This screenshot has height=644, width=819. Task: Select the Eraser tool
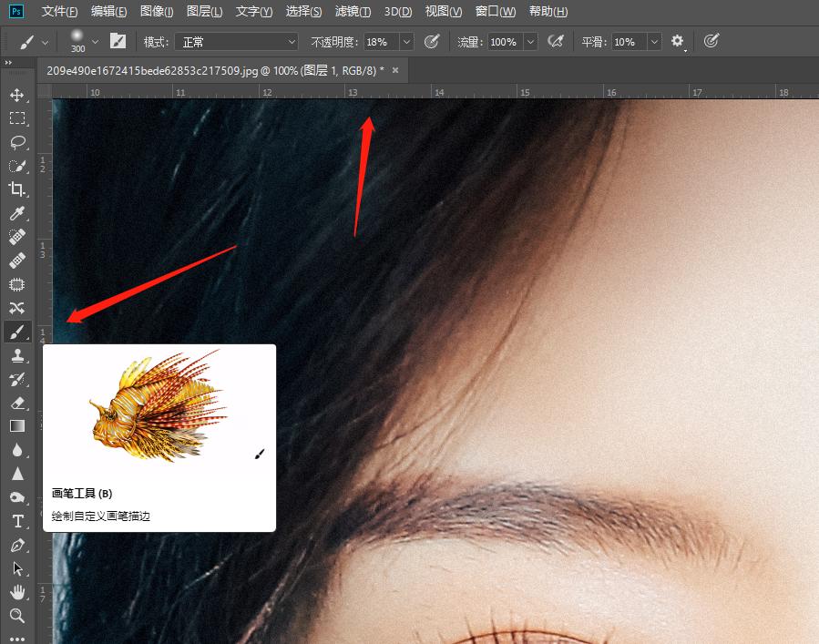[x=17, y=403]
